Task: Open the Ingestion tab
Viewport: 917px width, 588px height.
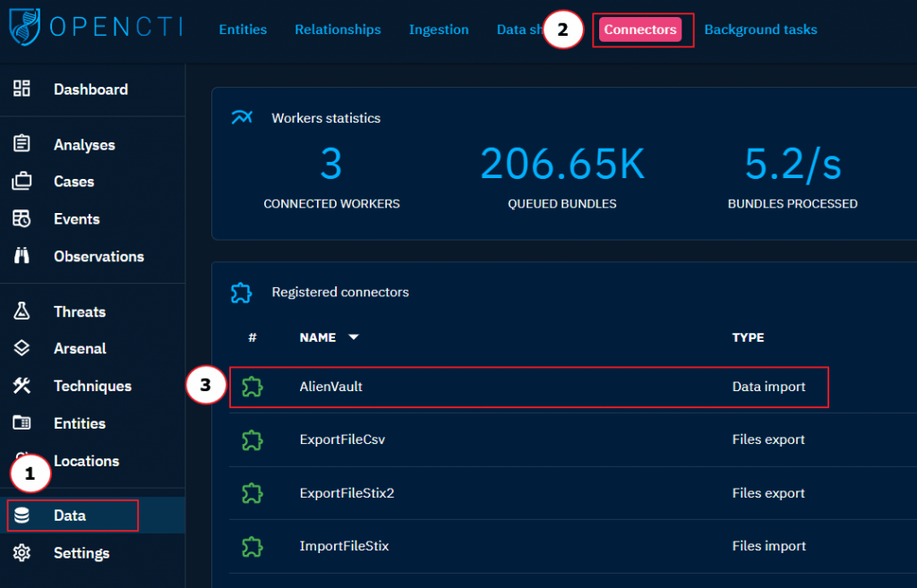Action: 439,30
